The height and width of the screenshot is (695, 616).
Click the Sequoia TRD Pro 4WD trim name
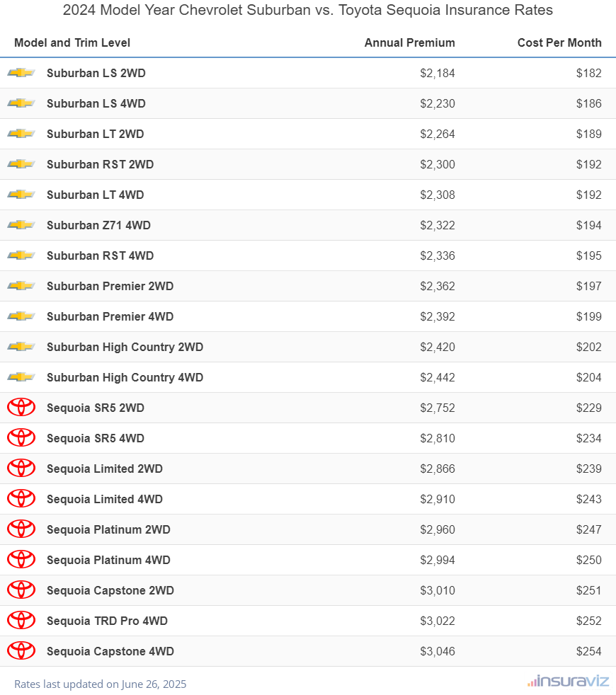[108, 621]
